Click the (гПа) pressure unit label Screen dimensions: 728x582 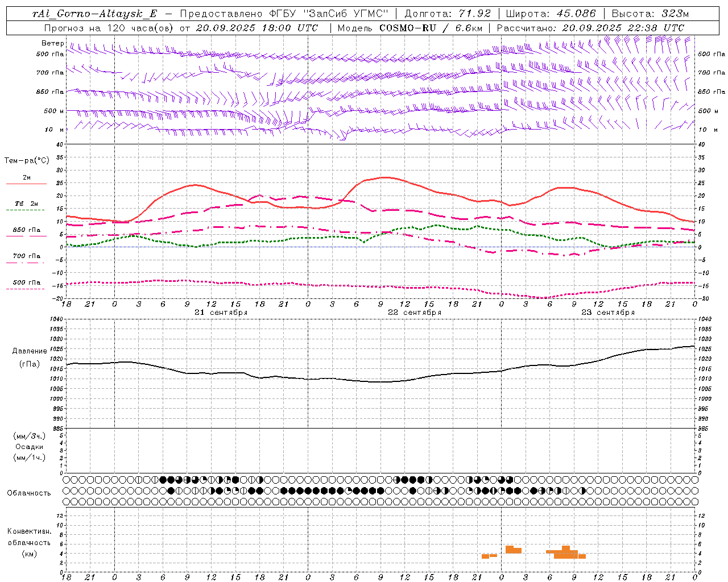pos(30,364)
